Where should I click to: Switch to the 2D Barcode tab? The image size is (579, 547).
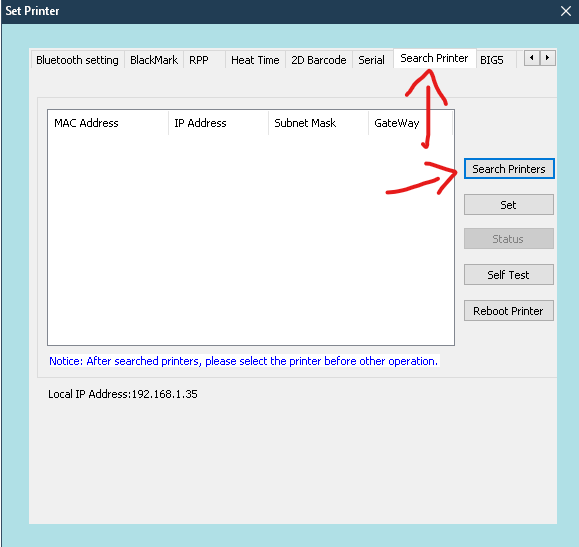pos(319,60)
